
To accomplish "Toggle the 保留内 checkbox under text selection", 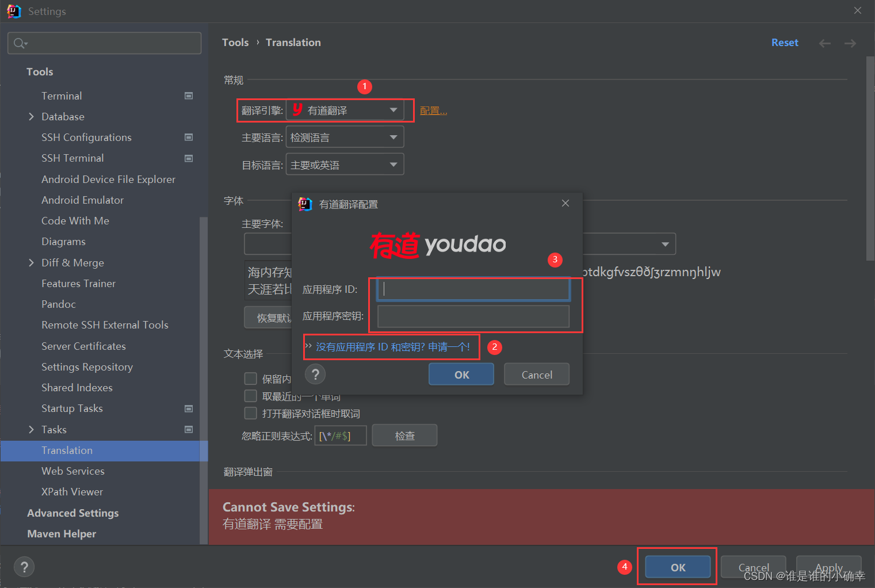I will [x=250, y=379].
